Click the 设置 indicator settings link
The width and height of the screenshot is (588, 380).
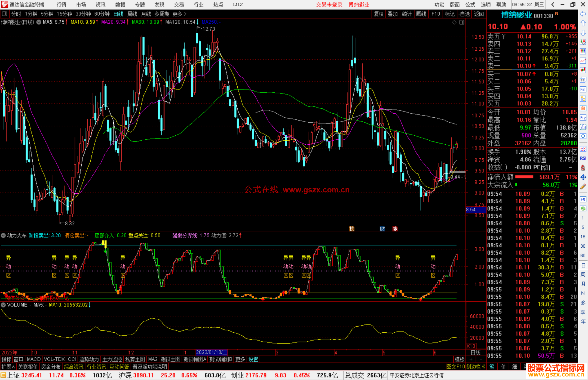253,359
